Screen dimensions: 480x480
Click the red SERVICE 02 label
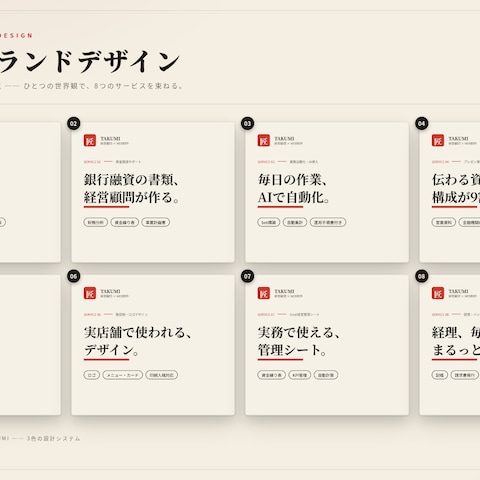click(x=92, y=162)
